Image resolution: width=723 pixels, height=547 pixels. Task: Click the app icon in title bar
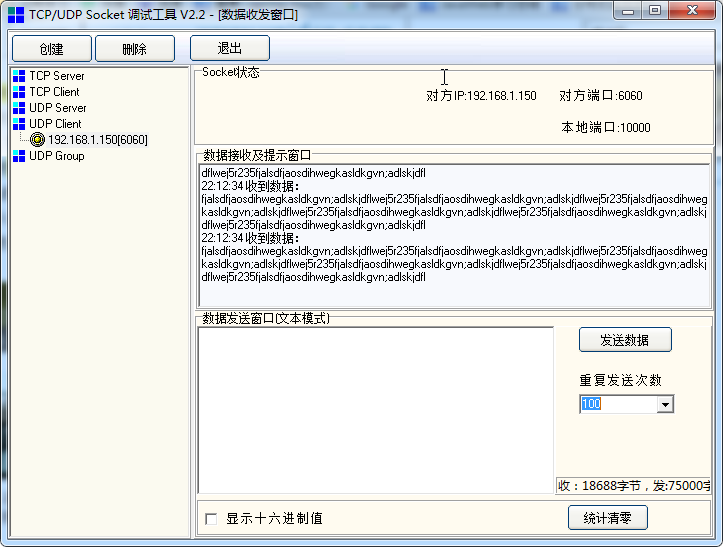coord(16,15)
